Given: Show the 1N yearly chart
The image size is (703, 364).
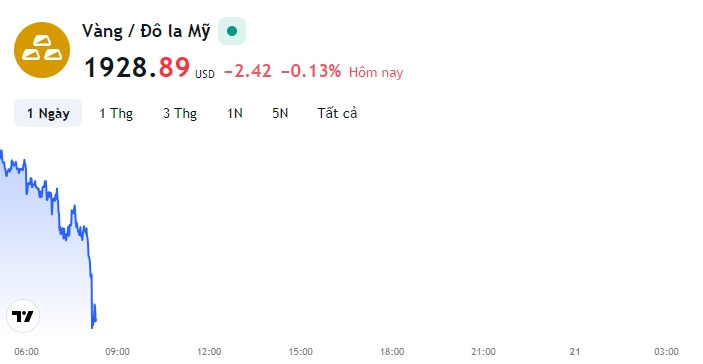Looking at the screenshot, I should 234,113.
